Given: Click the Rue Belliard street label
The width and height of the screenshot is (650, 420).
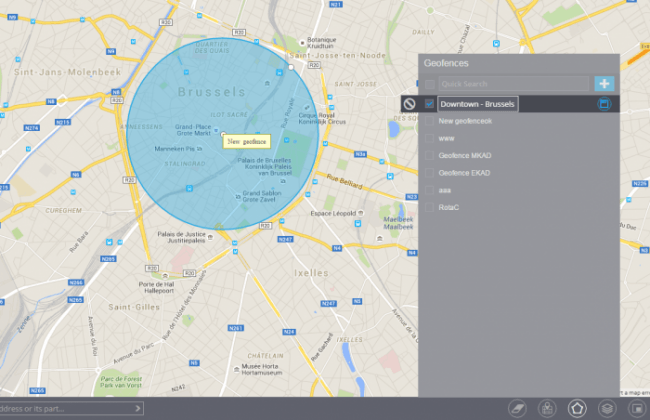Looking at the screenshot, I should click(x=344, y=181).
